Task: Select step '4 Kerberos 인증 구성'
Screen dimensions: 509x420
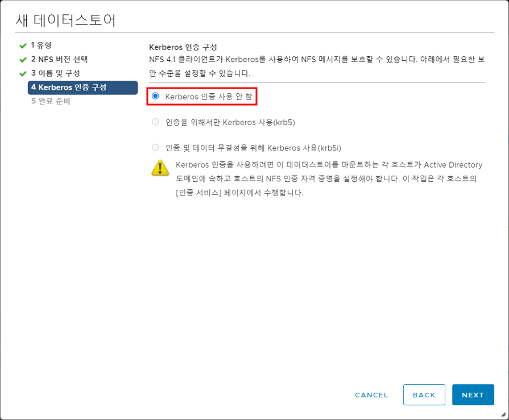Action: pos(83,88)
